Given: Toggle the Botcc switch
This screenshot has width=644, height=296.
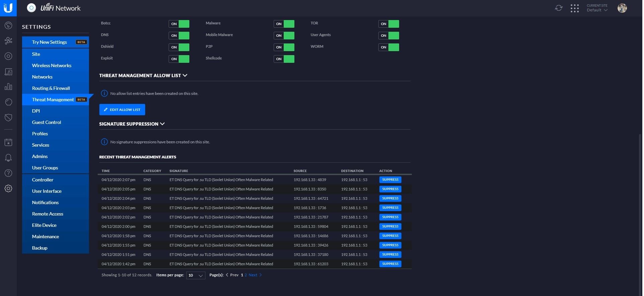Looking at the screenshot, I should [179, 24].
